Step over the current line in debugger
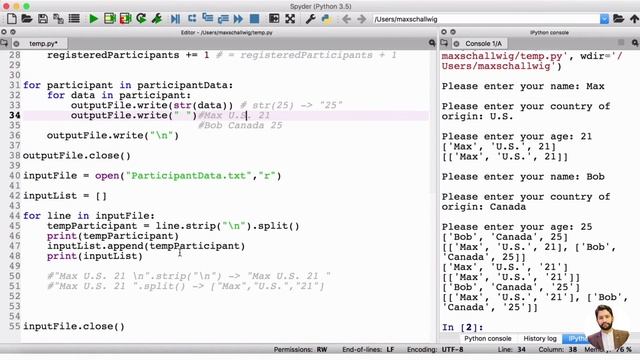640x360 pixels. click(x=191, y=19)
